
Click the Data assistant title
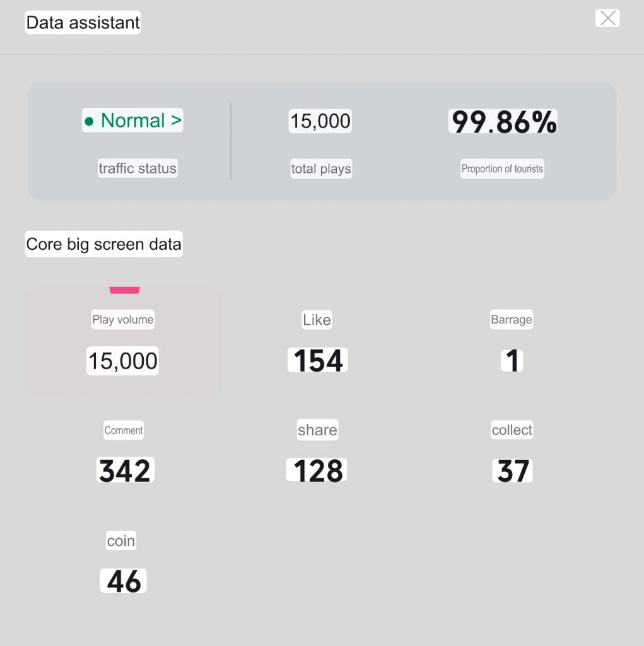[83, 22]
